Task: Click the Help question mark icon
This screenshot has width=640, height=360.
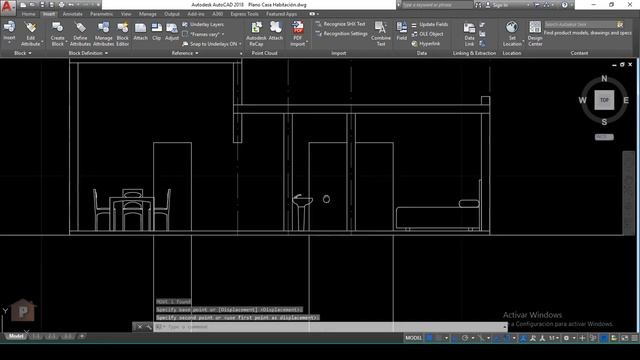Action: pyautogui.click(x=564, y=5)
